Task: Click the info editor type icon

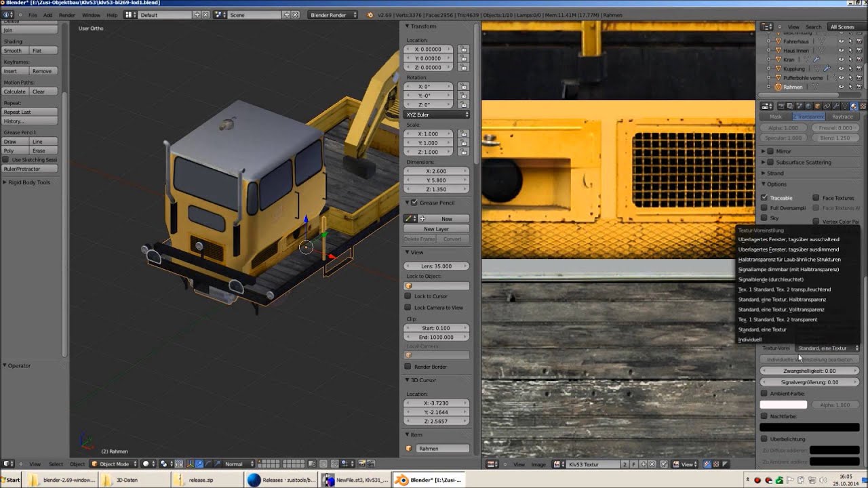Action: 7,14
